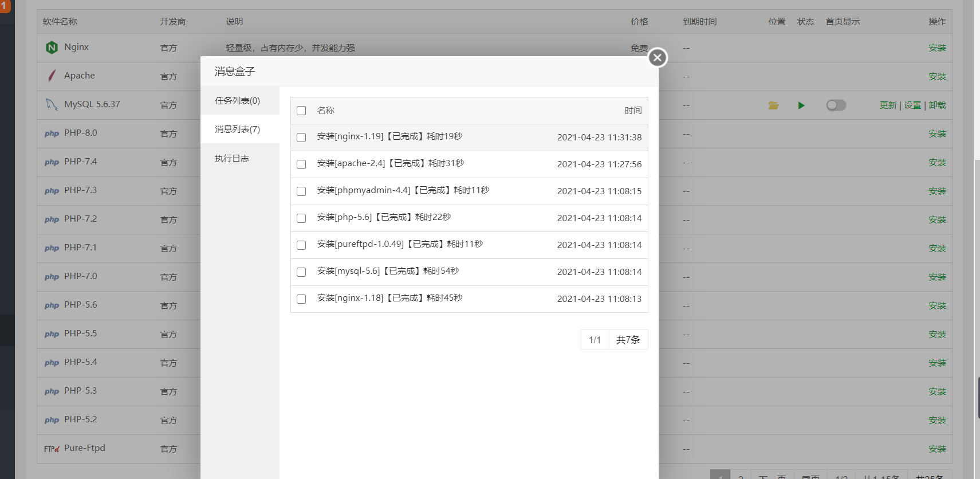The height and width of the screenshot is (479, 980).
Task: Select the 安装[mysql-5.6] message checkbox
Action: pos(301,272)
